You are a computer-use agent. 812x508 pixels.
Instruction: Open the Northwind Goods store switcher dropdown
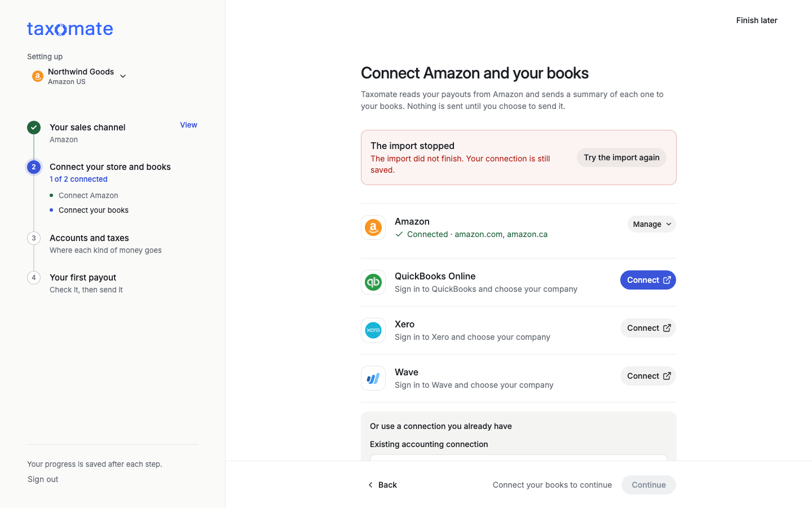point(79,76)
